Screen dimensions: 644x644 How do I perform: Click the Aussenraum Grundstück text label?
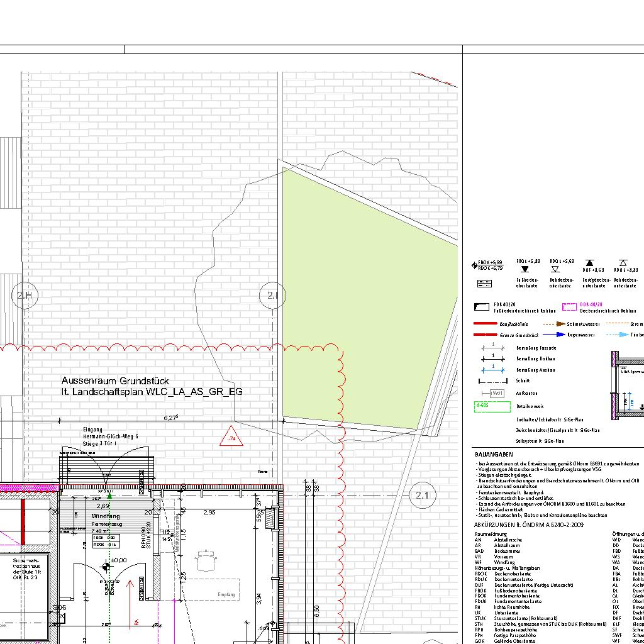point(115,380)
